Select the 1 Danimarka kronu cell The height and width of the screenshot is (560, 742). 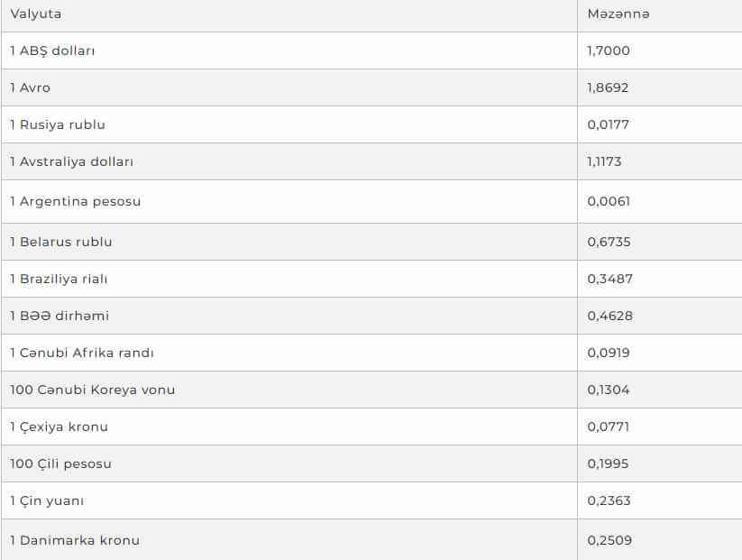click(x=75, y=540)
